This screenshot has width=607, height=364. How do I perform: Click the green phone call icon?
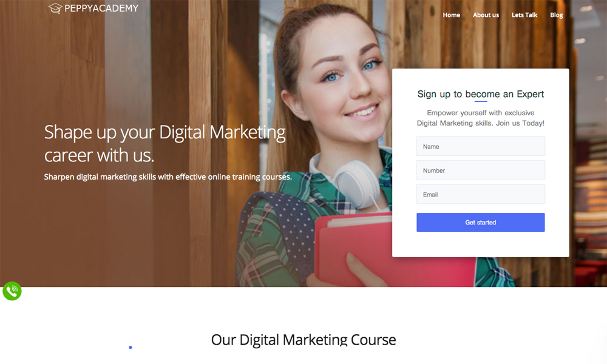click(x=12, y=291)
